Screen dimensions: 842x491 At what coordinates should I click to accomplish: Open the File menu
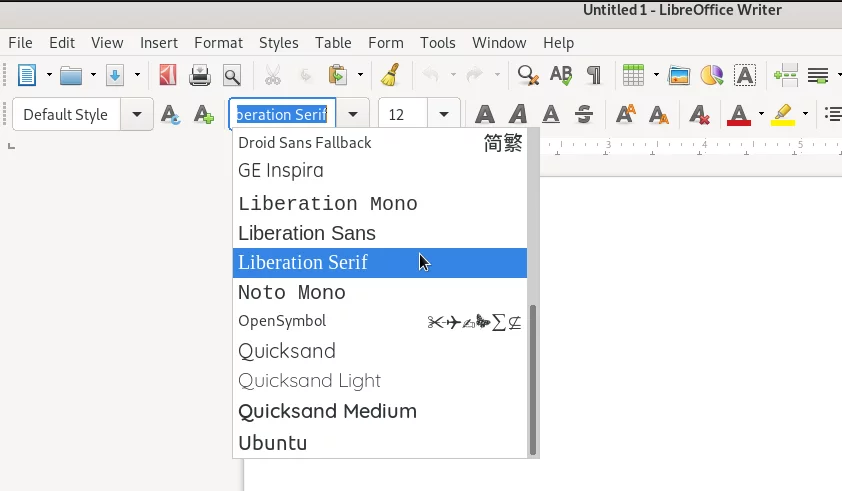click(20, 42)
